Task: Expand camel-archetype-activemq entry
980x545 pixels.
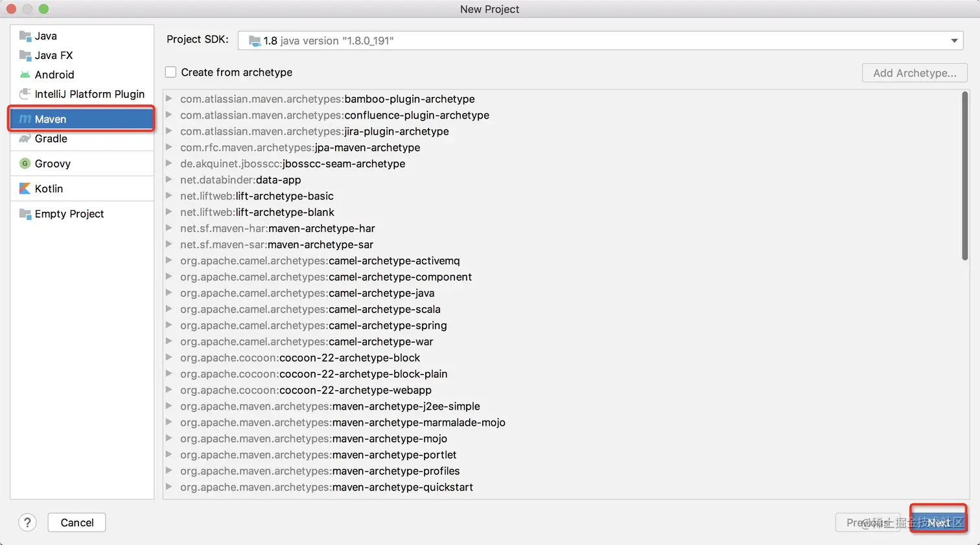Action: 169,261
